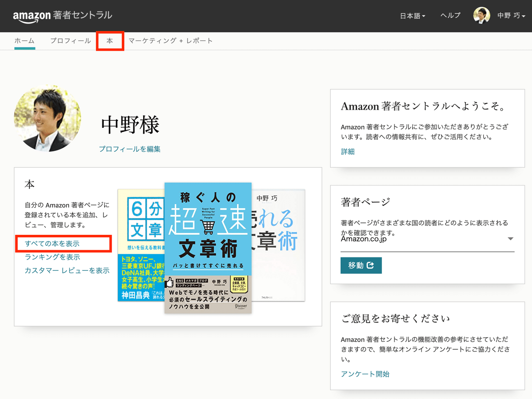This screenshot has height=399, width=532.
Task: Click ランキングを表示 link
Action: (53, 257)
